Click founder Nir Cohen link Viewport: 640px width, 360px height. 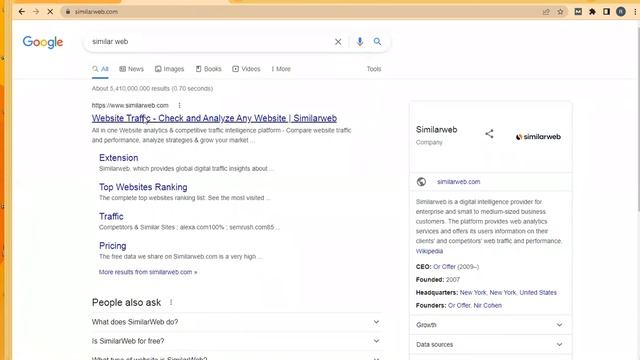pyautogui.click(x=487, y=305)
